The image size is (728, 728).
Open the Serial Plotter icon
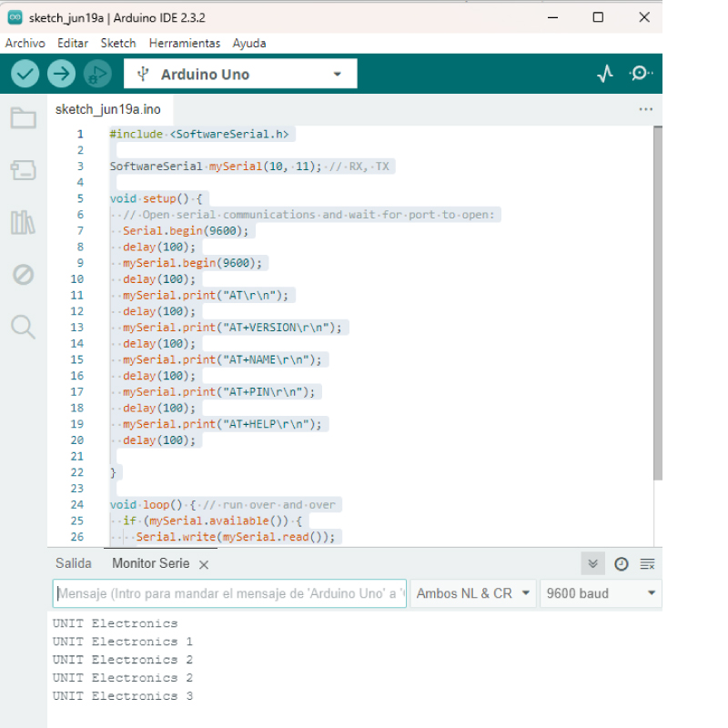[605, 74]
